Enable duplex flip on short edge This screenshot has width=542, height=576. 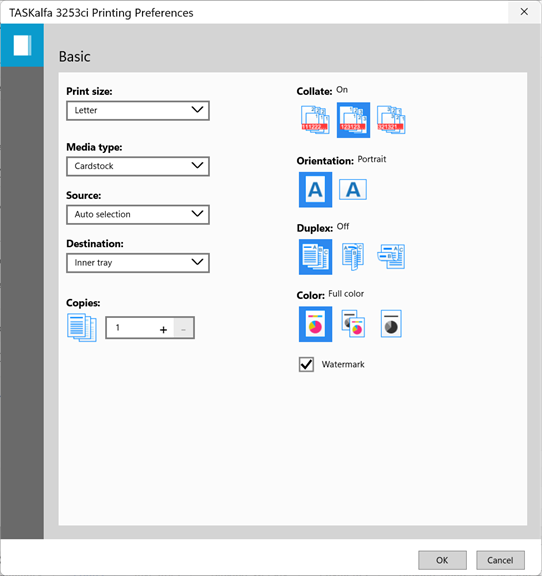tap(391, 256)
